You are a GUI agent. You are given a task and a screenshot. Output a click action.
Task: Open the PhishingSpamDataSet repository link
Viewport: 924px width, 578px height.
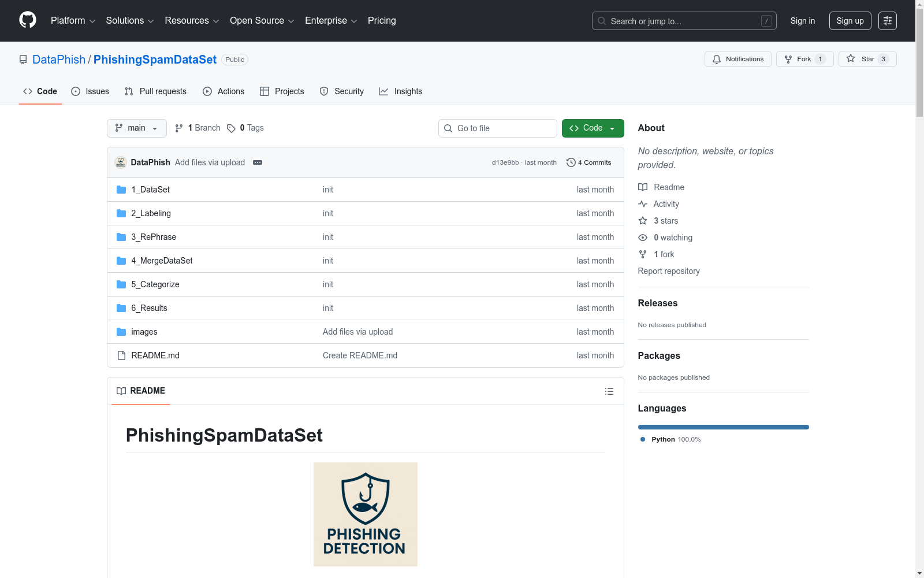155,60
